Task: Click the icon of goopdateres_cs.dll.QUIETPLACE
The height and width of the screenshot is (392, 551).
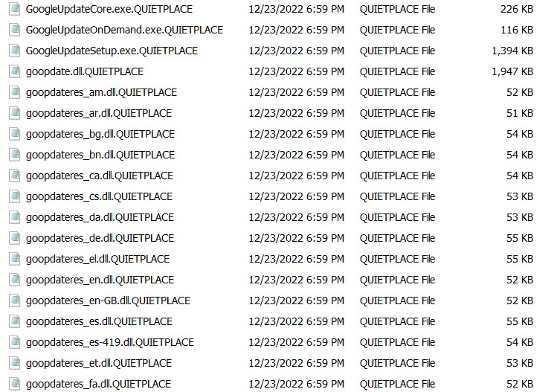Action: point(15,196)
